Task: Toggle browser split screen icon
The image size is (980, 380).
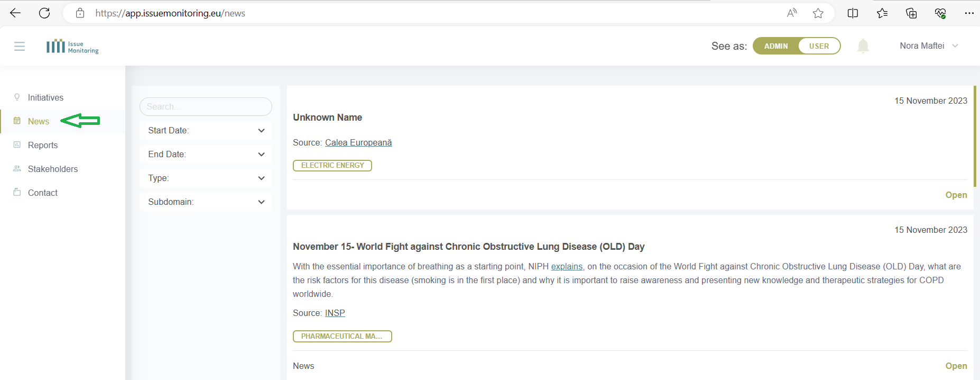Action: pyautogui.click(x=853, y=13)
